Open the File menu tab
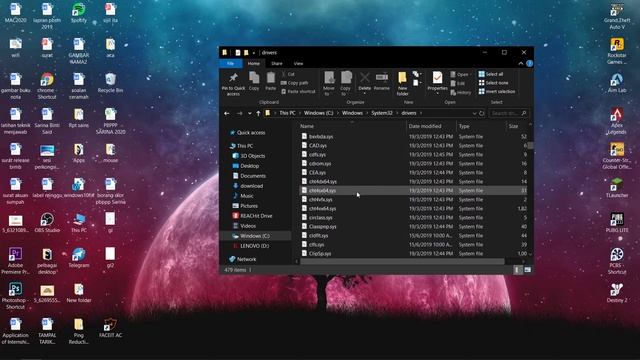 click(x=231, y=64)
